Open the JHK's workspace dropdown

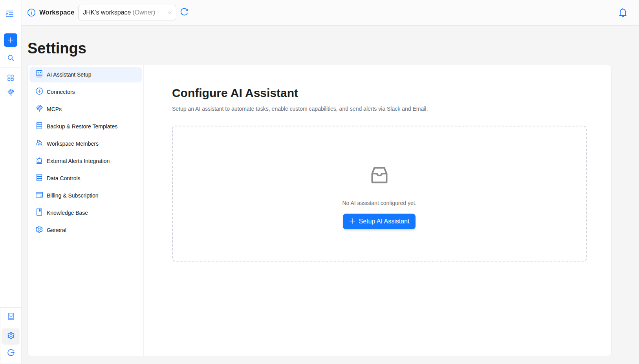[122, 13]
